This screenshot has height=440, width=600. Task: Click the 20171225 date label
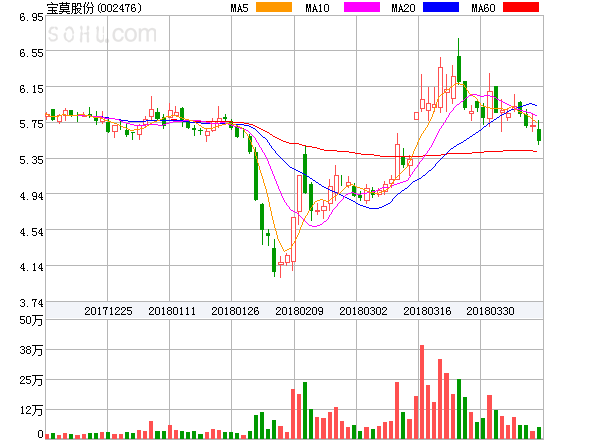pos(108,311)
